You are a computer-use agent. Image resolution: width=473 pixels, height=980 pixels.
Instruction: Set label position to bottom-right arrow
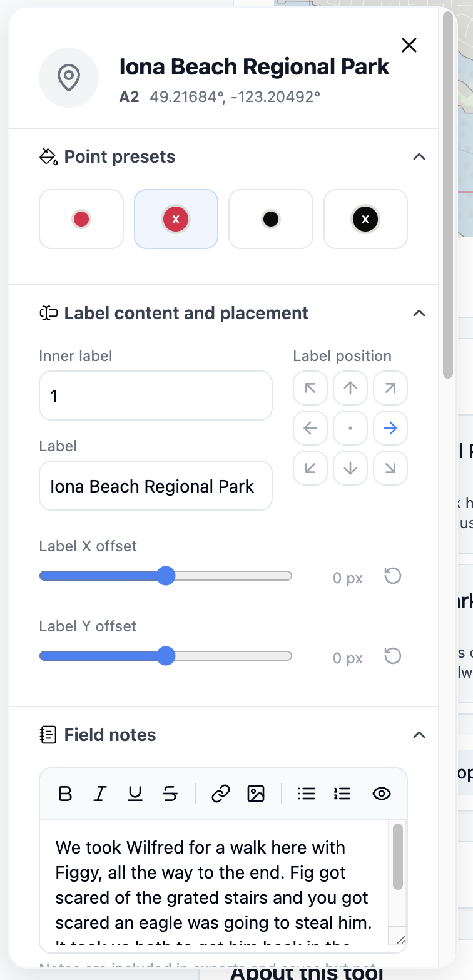390,468
